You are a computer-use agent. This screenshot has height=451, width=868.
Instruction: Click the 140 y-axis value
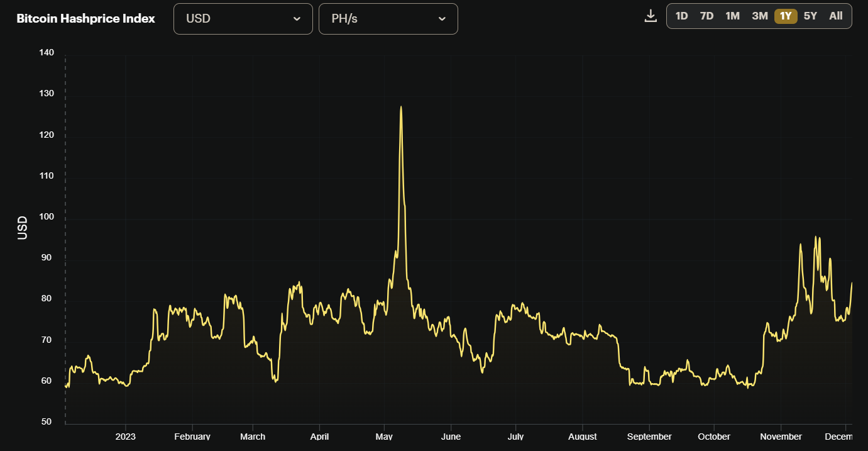46,53
